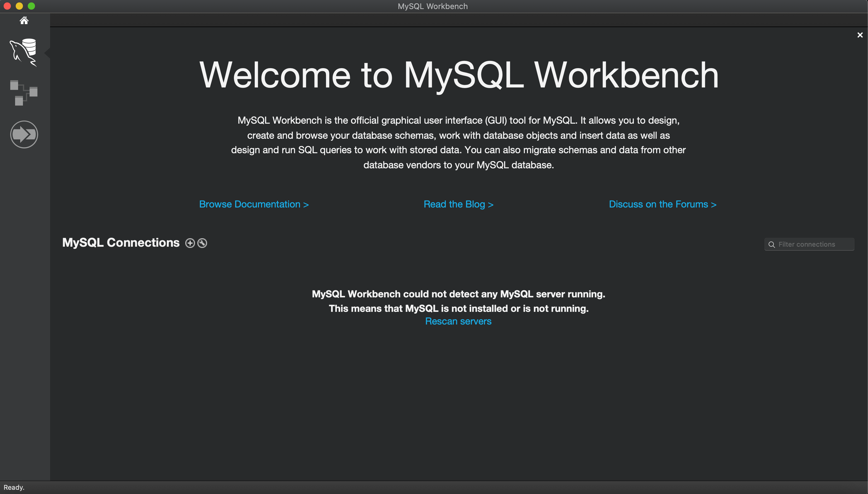Click Rescan servers

click(x=458, y=321)
